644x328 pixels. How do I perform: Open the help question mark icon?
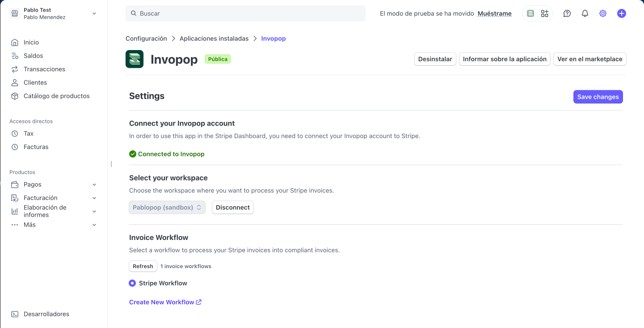tap(567, 13)
